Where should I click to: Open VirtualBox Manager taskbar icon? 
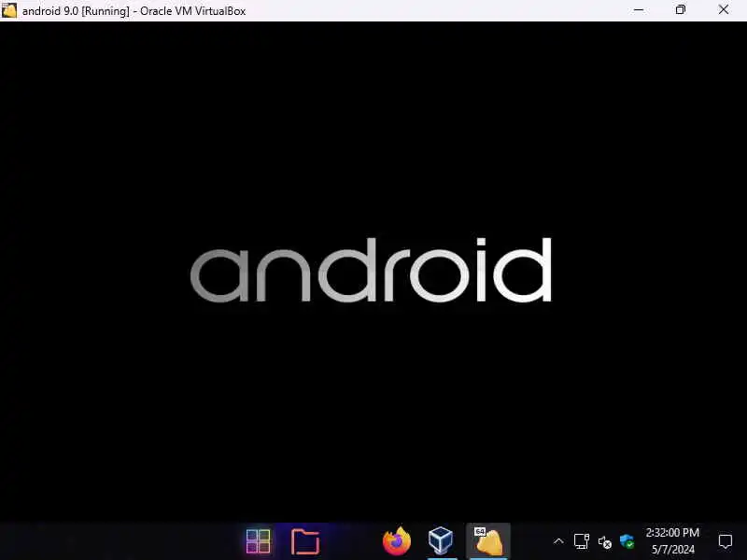coord(441,541)
